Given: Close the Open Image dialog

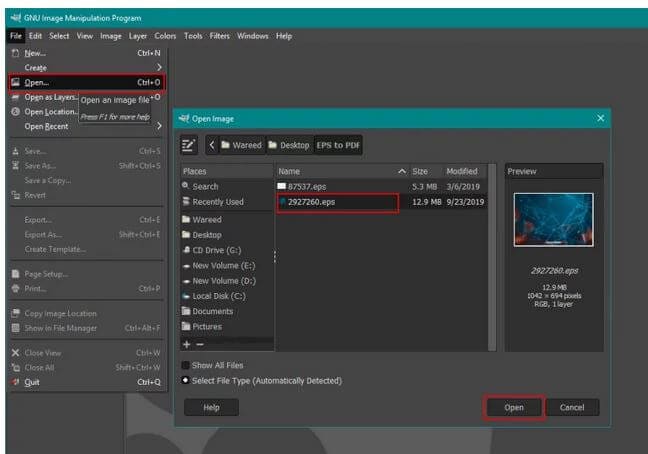Looking at the screenshot, I should point(600,118).
